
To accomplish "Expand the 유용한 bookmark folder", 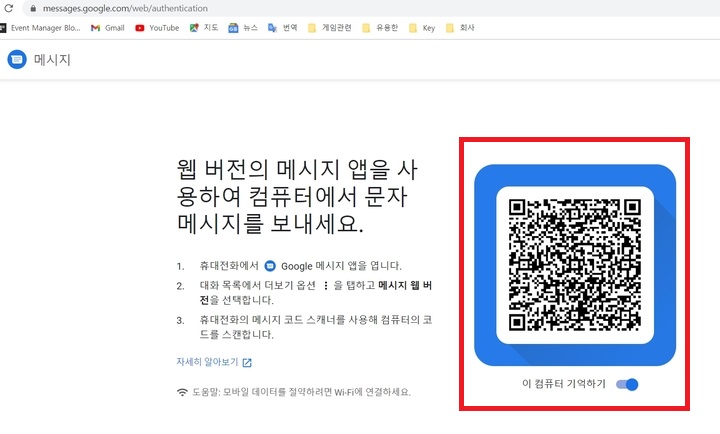I will click(380, 28).
